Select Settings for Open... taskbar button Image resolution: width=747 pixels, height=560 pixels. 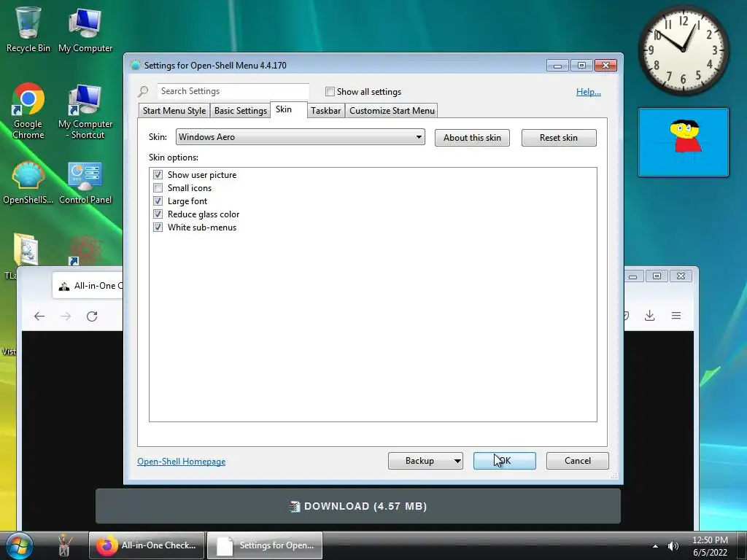pyautogui.click(x=265, y=545)
